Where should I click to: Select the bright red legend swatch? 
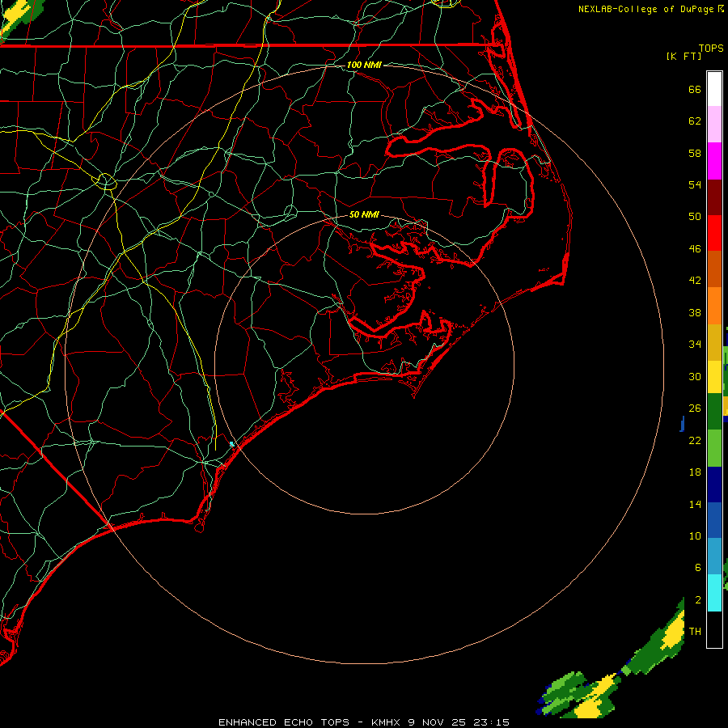[x=714, y=233]
